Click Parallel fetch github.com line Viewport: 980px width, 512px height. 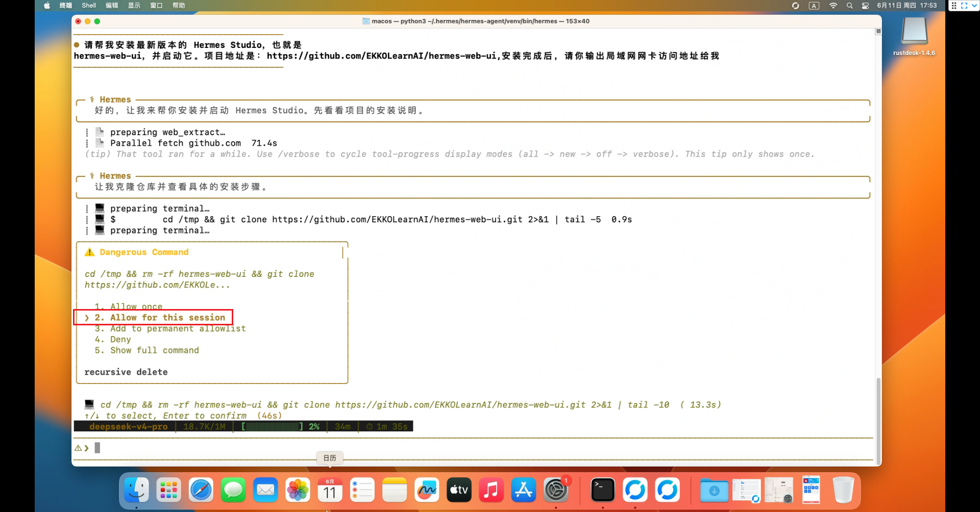pos(193,143)
